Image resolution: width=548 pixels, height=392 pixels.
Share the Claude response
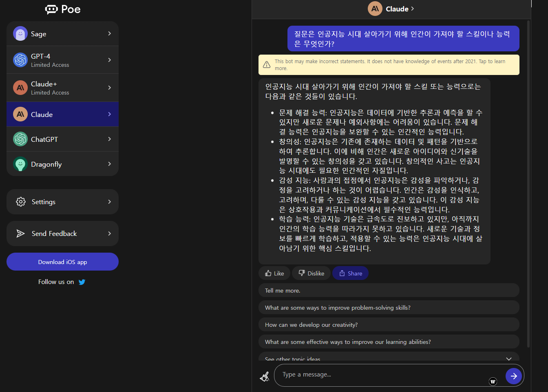click(x=351, y=273)
